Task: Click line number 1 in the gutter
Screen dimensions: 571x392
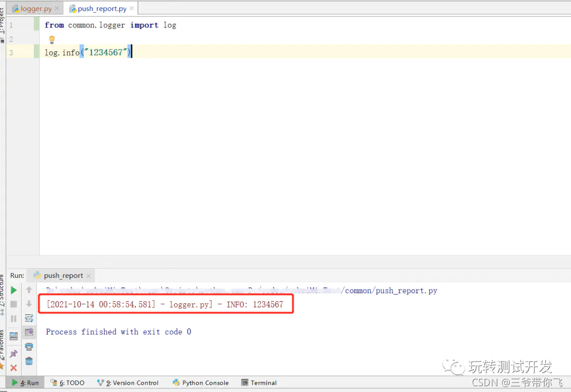Action: [x=11, y=25]
